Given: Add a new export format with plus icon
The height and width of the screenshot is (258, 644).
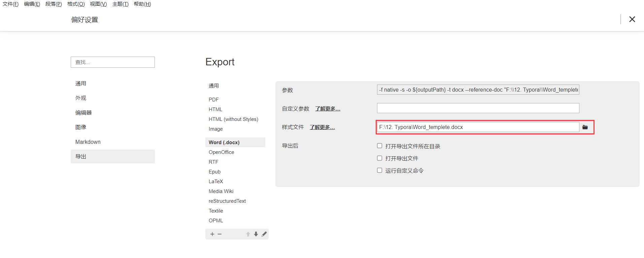Looking at the screenshot, I should click(212, 234).
